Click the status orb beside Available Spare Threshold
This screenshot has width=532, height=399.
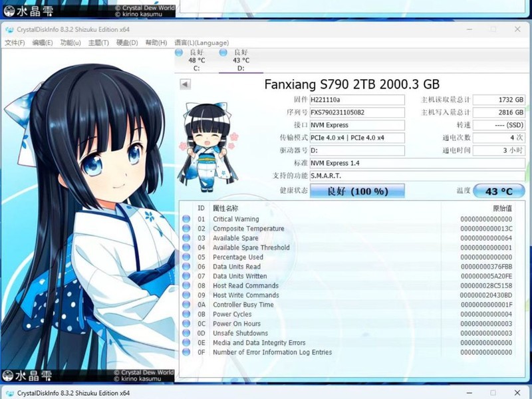(x=186, y=247)
